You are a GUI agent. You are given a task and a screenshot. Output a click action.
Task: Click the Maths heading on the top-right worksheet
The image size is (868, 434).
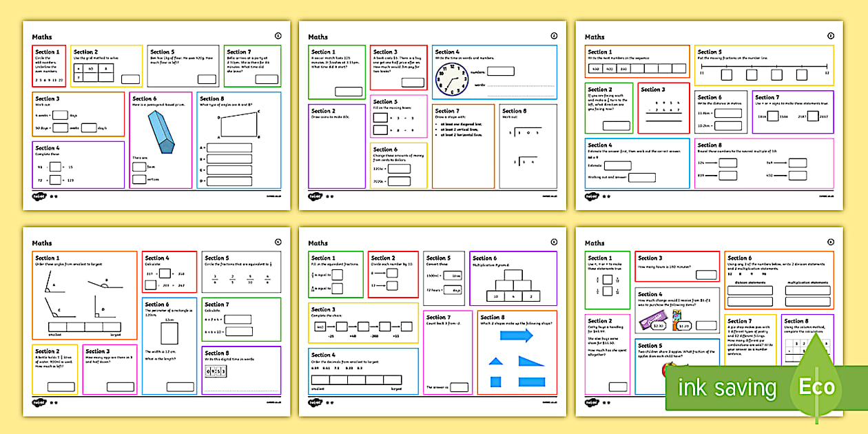pyautogui.click(x=593, y=37)
